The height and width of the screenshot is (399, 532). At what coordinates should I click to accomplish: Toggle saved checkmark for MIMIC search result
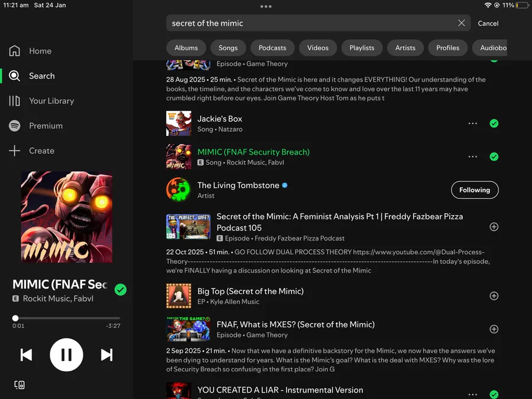coord(494,157)
